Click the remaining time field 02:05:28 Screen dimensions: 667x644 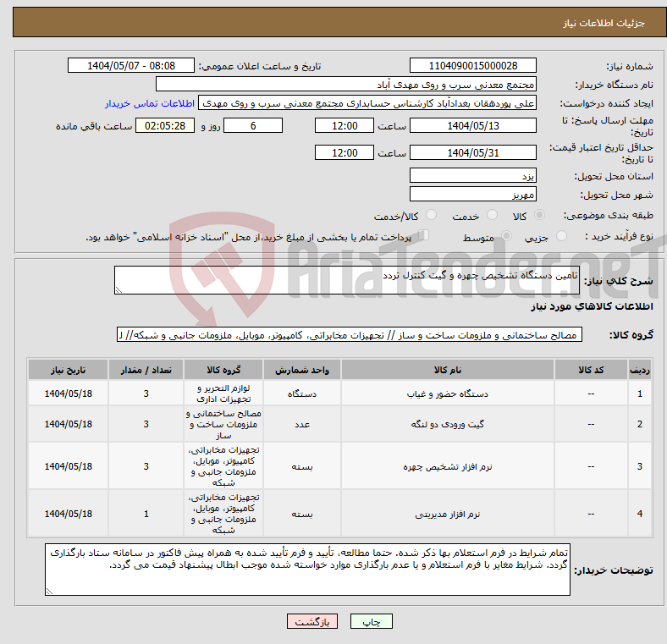165,125
